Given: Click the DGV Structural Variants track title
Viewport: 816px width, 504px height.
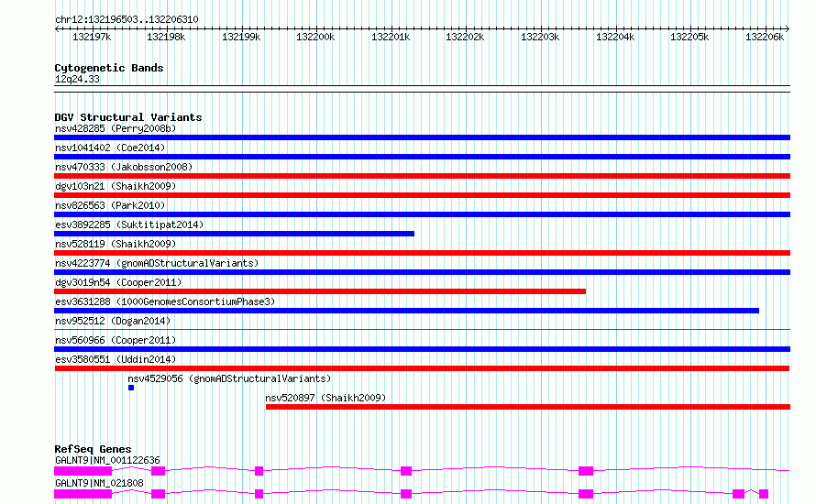Looking at the screenshot, I should tap(128, 117).
